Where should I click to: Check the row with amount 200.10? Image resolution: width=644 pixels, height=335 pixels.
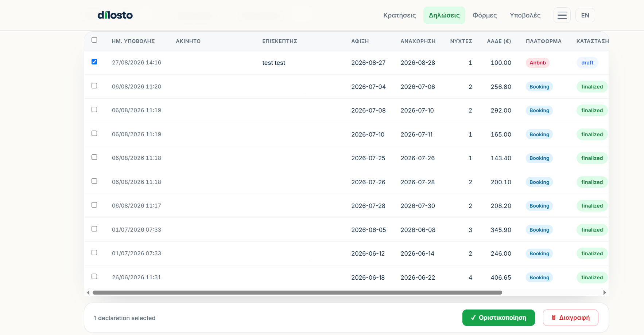[94, 181]
